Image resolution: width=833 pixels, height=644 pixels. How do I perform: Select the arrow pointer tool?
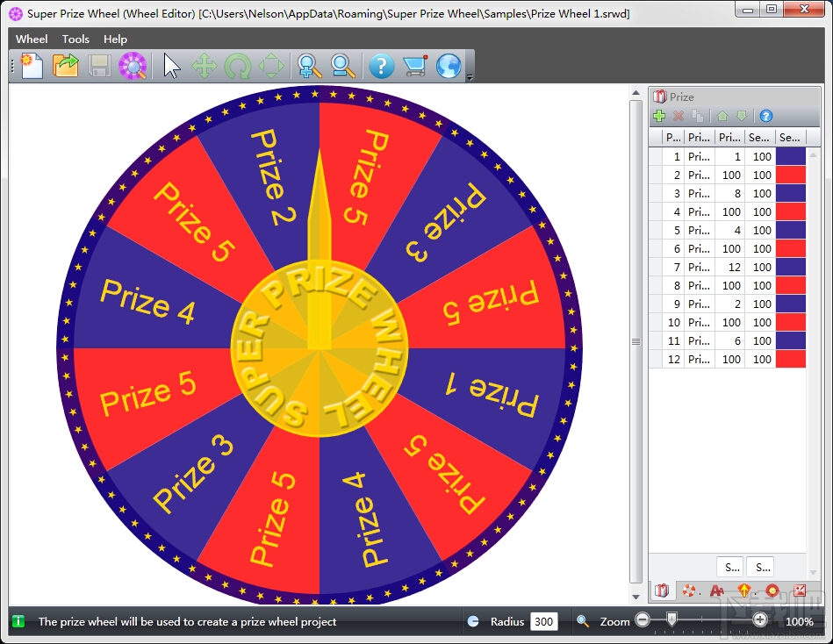pos(171,67)
